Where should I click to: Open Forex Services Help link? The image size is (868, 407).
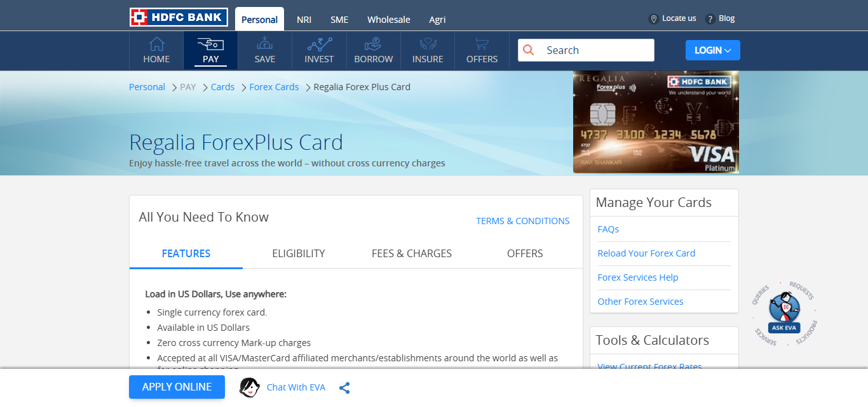coord(638,277)
